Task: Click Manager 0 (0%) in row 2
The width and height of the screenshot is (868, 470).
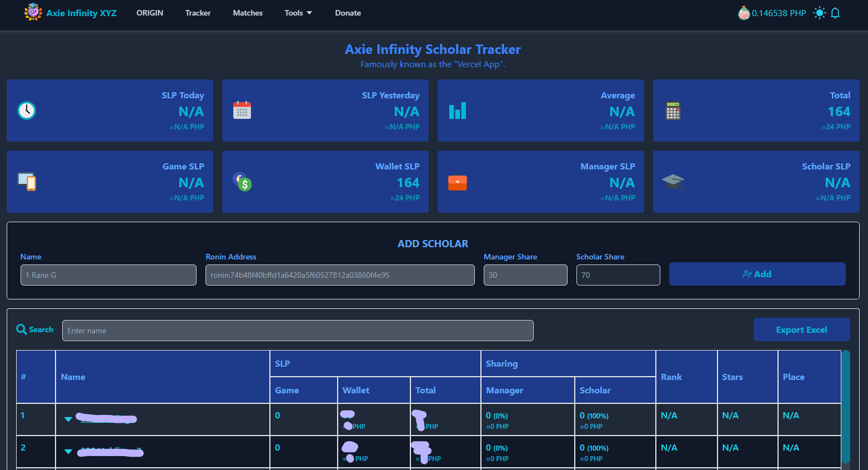Action: 497,448
